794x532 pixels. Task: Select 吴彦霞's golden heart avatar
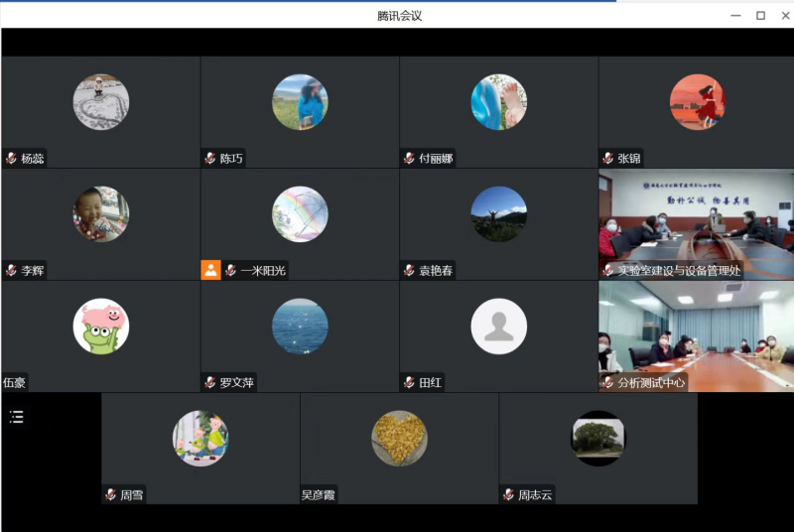[400, 439]
